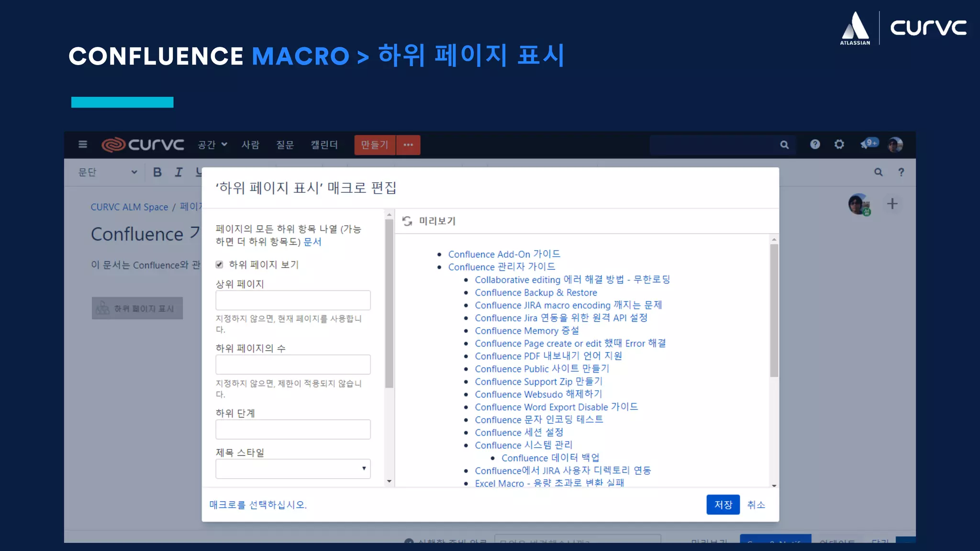Screen dimensions: 980x551
Task: Click editor toolbar find magnifier icon
Action: tap(879, 172)
